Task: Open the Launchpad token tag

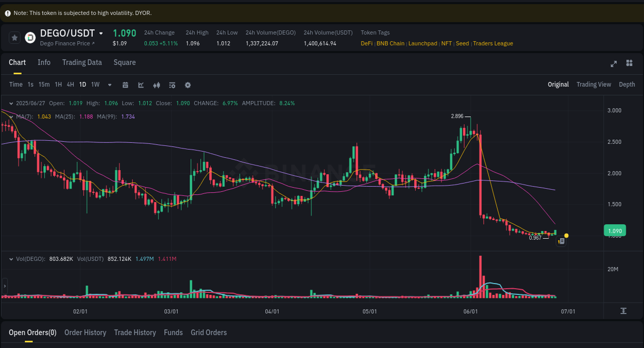Action: pos(422,43)
